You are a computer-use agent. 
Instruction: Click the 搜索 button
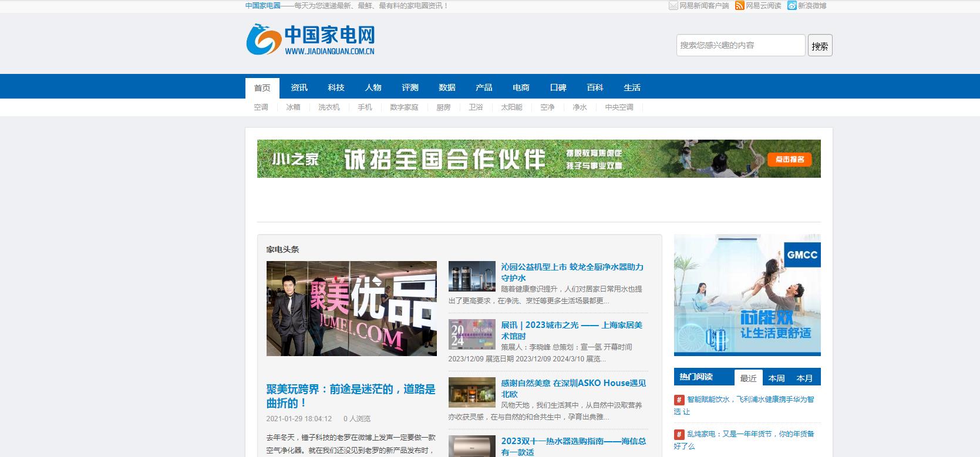(x=820, y=46)
